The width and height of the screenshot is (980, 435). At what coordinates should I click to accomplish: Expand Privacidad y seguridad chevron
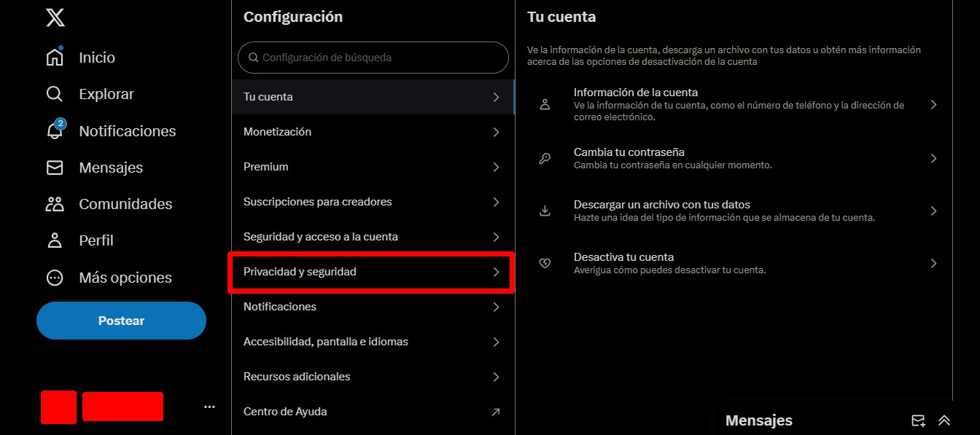pos(496,272)
